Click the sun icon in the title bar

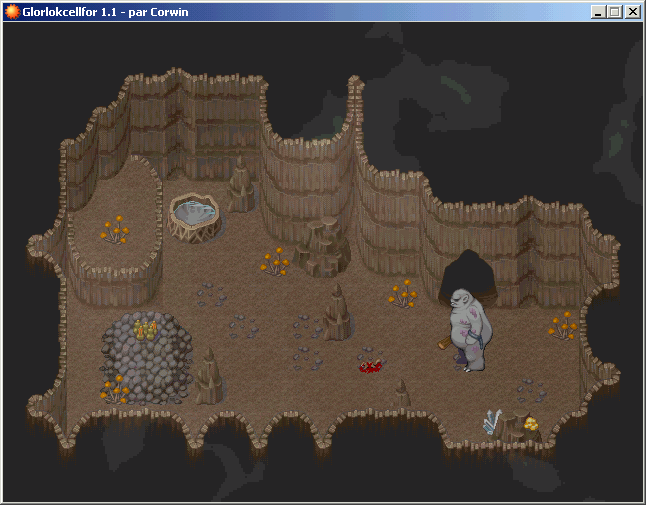coord(12,12)
